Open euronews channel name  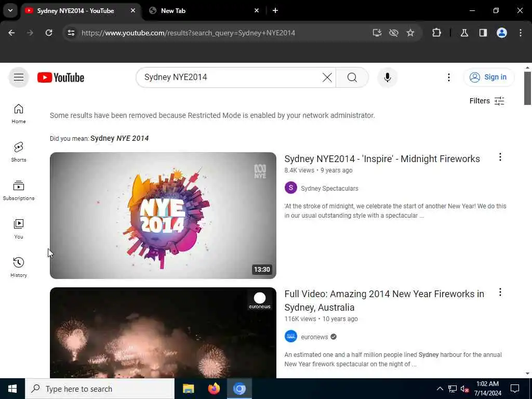click(x=314, y=337)
